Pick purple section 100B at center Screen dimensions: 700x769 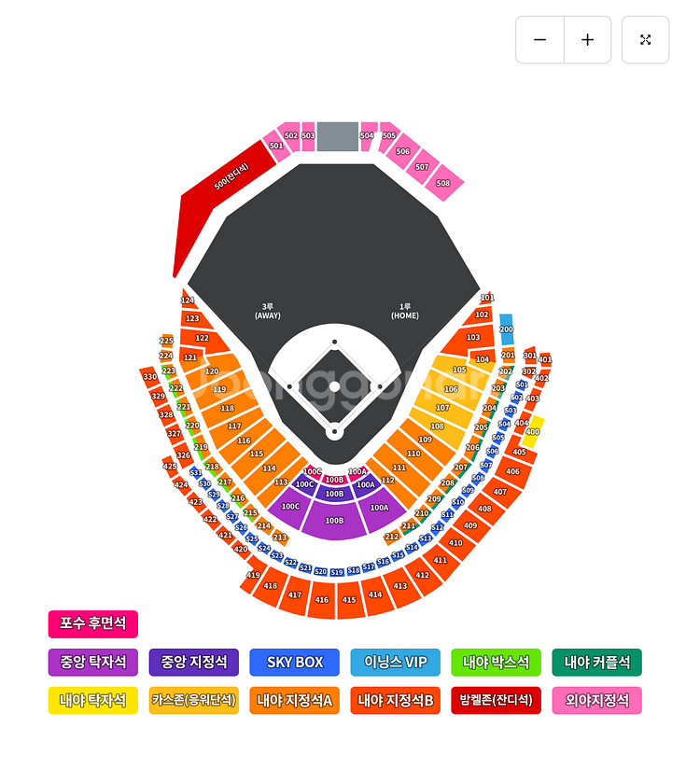[334, 521]
